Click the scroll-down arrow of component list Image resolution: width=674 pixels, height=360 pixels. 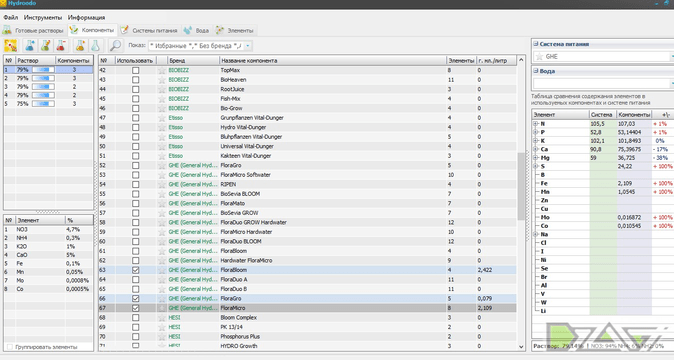[521, 347]
